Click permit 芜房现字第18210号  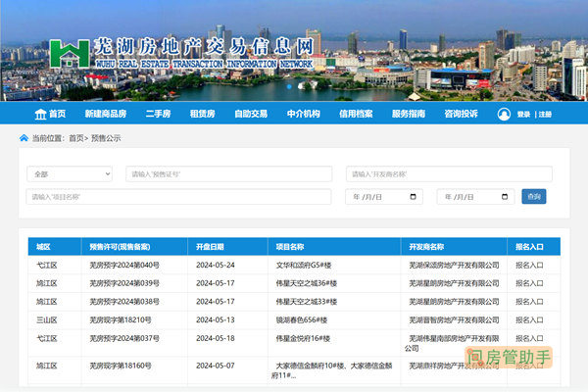click(121, 320)
